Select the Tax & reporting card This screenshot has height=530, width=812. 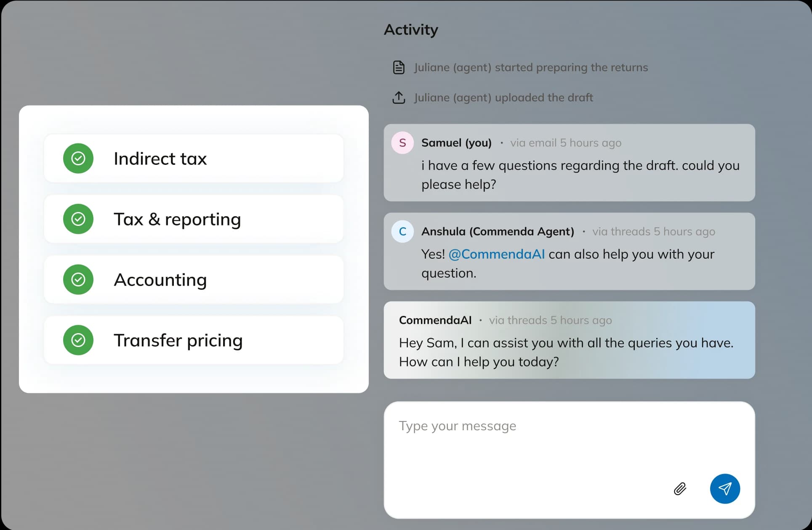click(194, 219)
